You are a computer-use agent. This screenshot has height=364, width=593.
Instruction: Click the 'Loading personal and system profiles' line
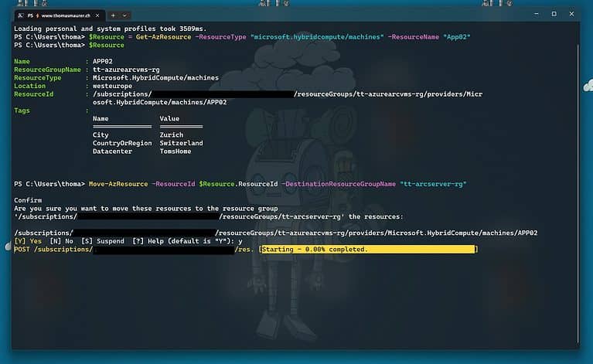point(111,29)
